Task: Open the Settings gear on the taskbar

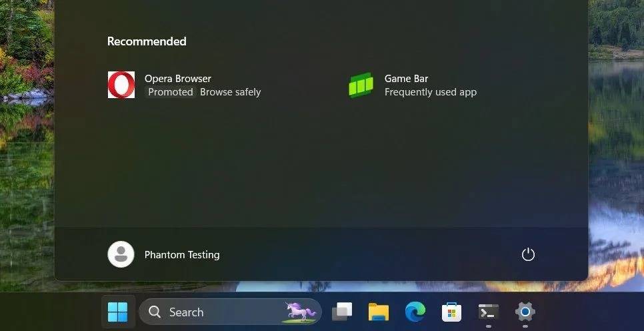Action: [x=525, y=312]
